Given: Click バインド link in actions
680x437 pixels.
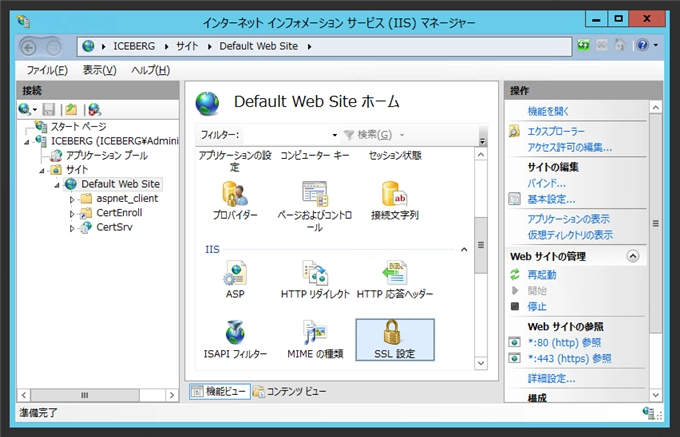Looking at the screenshot, I should pos(546,183).
